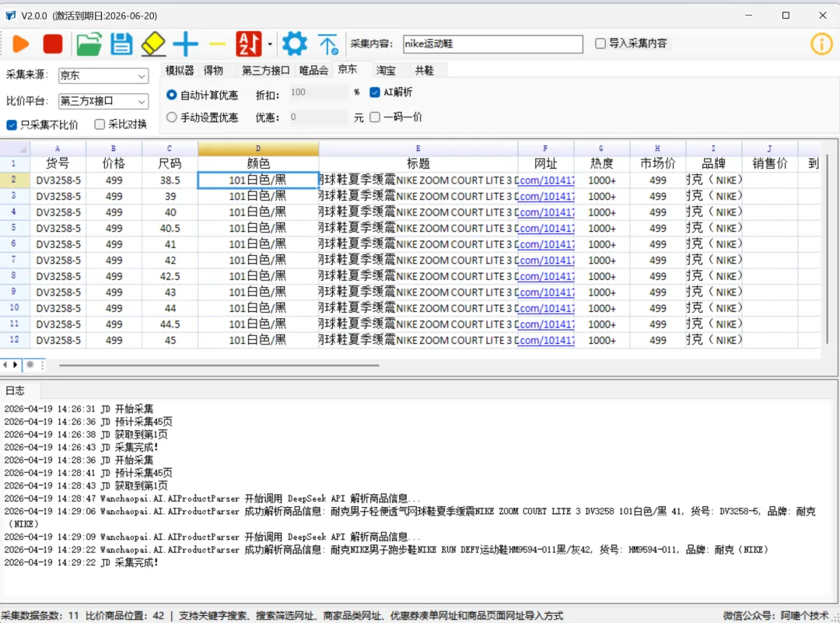Click the 比价商品位置: 42 status text
Image resolution: width=840 pixels, height=623 pixels.
pyautogui.click(x=124, y=615)
